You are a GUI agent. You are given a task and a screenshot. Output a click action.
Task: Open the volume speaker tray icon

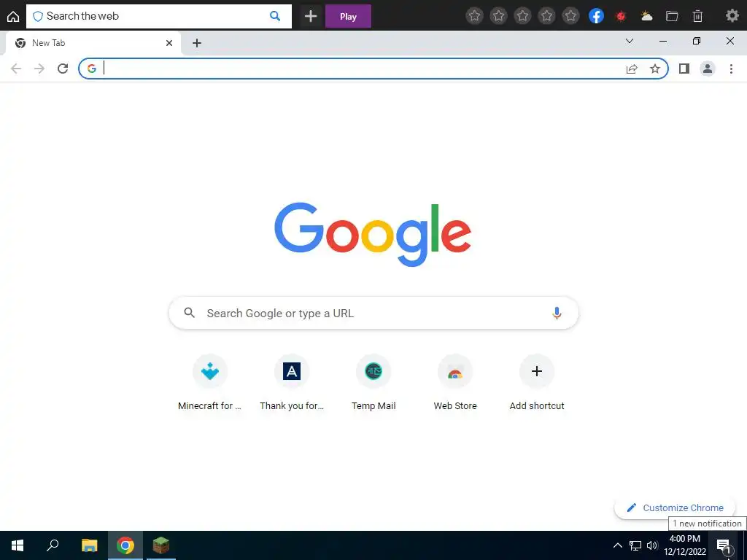tap(652, 545)
